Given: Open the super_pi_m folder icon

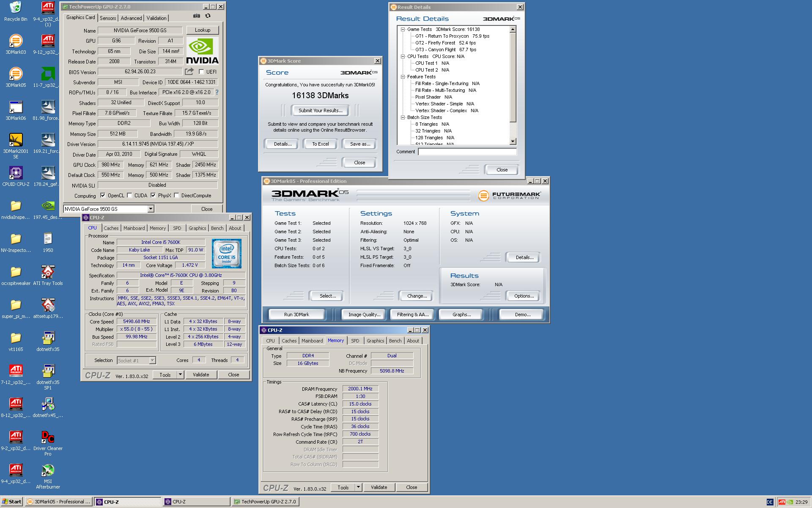Looking at the screenshot, I should coord(16,309).
